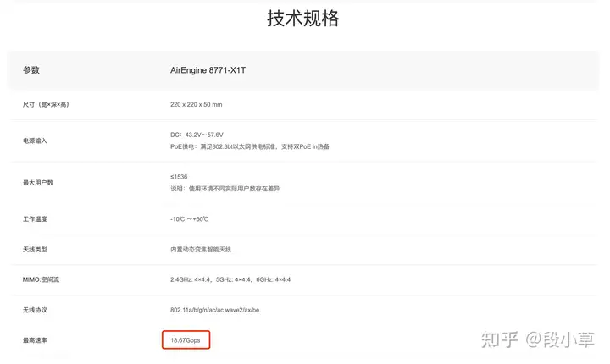The width and height of the screenshot is (610, 364).
Task: Click the 说明 note about user count
Action: tap(225, 189)
